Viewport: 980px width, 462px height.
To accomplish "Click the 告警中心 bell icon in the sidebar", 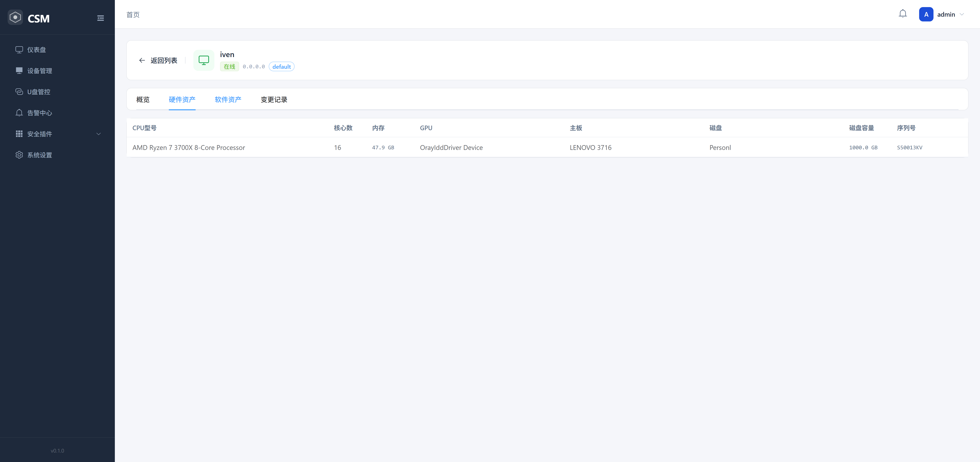I will click(x=19, y=113).
